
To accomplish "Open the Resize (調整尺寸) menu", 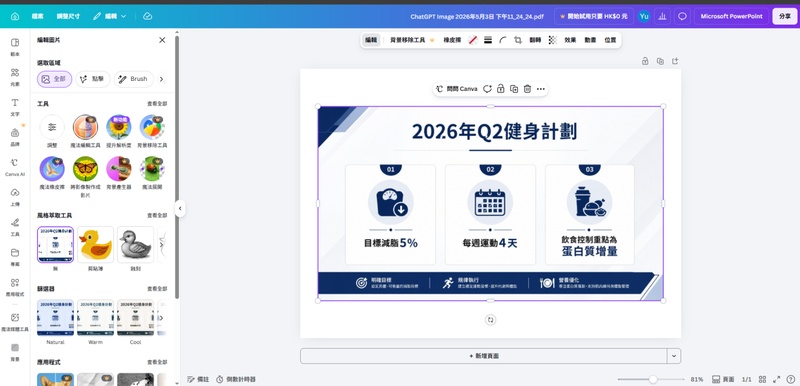I will pyautogui.click(x=68, y=16).
